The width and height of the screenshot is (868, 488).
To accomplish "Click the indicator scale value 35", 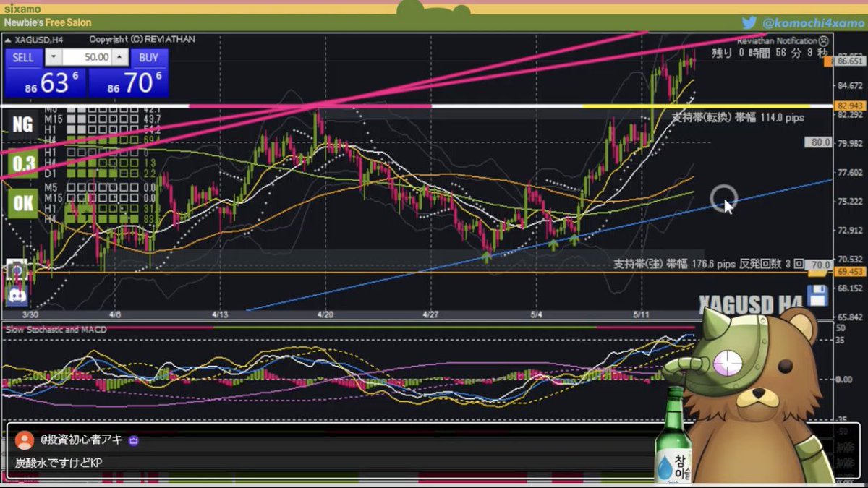I will click(x=840, y=339).
